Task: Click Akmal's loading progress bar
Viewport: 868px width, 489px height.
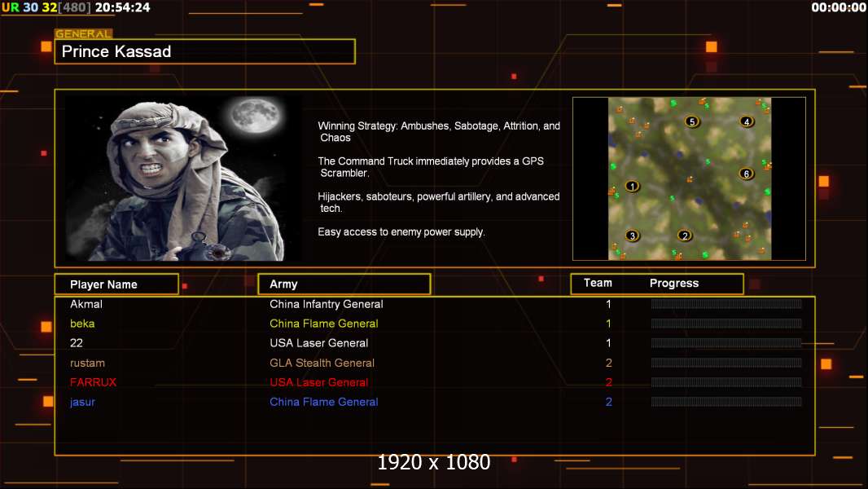Action: tap(726, 303)
